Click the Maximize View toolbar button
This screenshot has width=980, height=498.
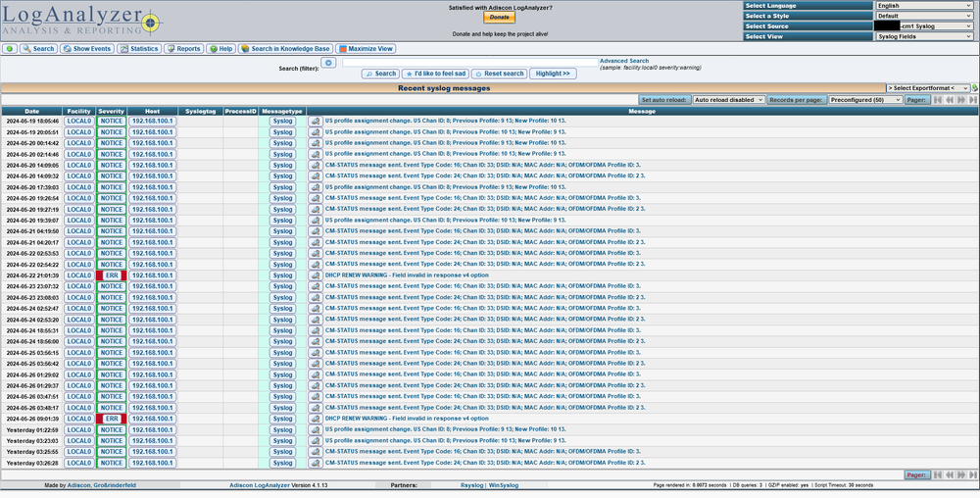coord(366,49)
